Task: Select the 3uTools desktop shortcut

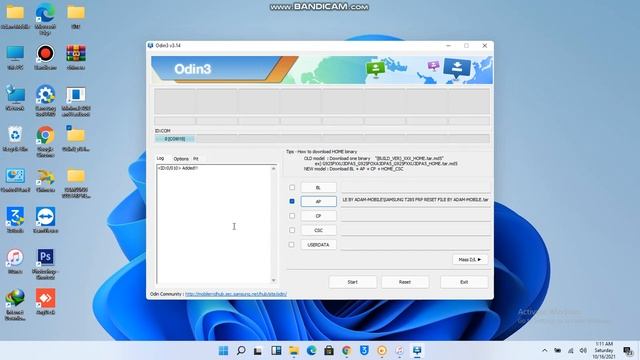Action: coord(15,220)
